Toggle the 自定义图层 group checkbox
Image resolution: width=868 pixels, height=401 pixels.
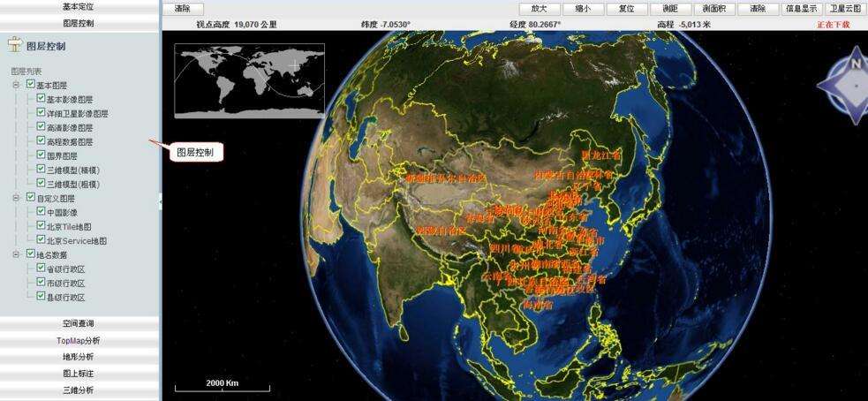click(31, 197)
